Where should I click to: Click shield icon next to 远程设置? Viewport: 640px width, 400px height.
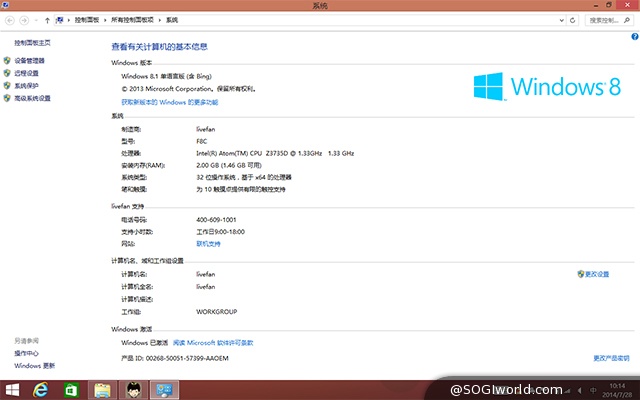(7, 73)
